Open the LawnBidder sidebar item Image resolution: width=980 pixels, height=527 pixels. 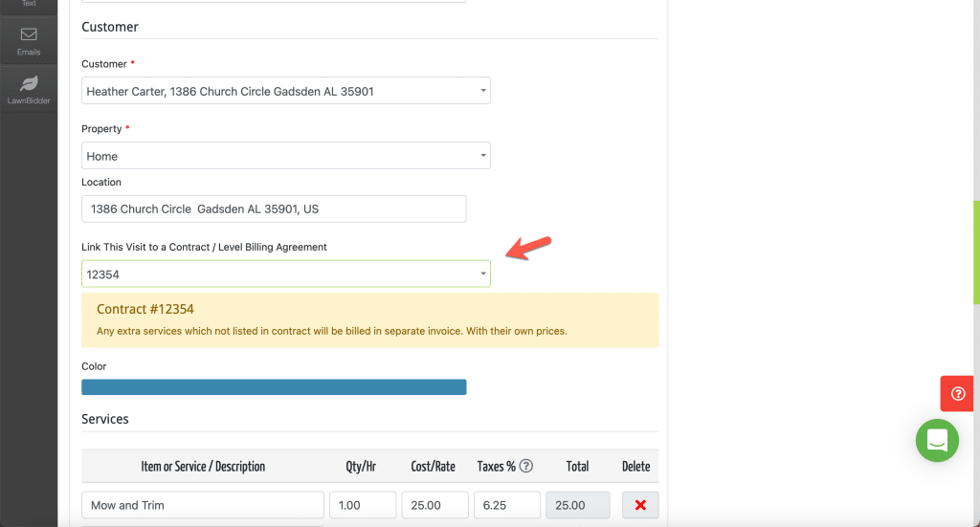coord(29,89)
